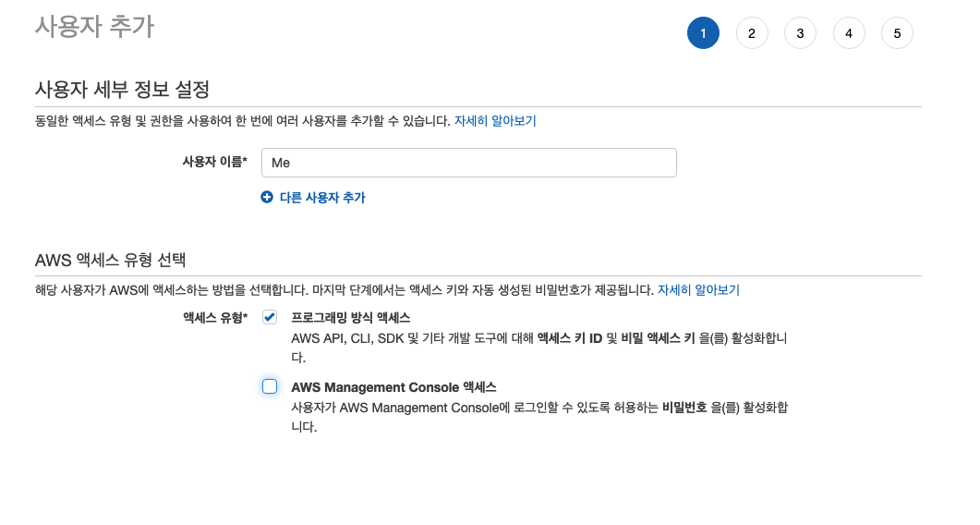Open 자세히 알아보기 link under AWS 액세스 유형 선택

698,289
